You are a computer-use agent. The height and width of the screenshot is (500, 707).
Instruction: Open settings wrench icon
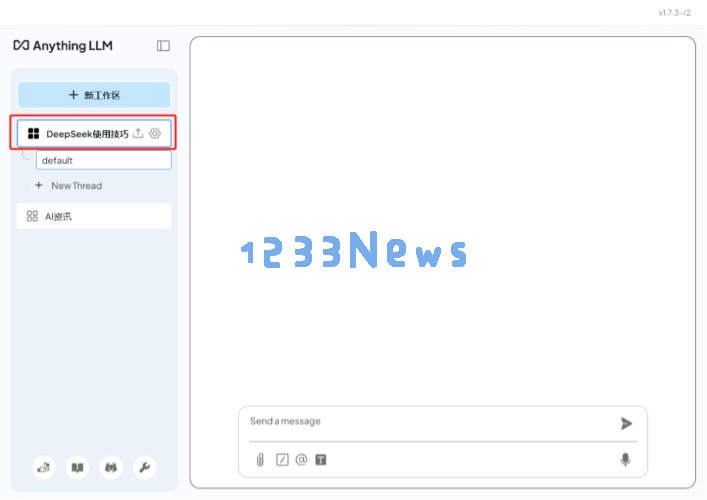tap(144, 468)
